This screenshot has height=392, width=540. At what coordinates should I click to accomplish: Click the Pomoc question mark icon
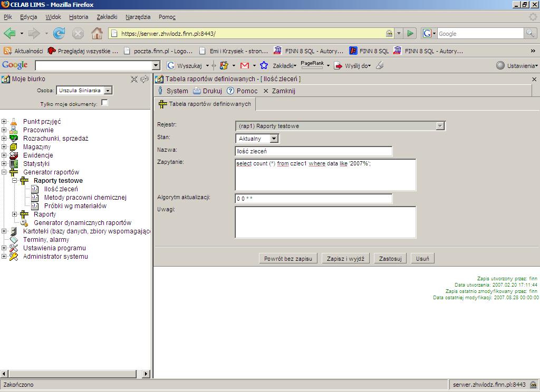click(x=230, y=91)
